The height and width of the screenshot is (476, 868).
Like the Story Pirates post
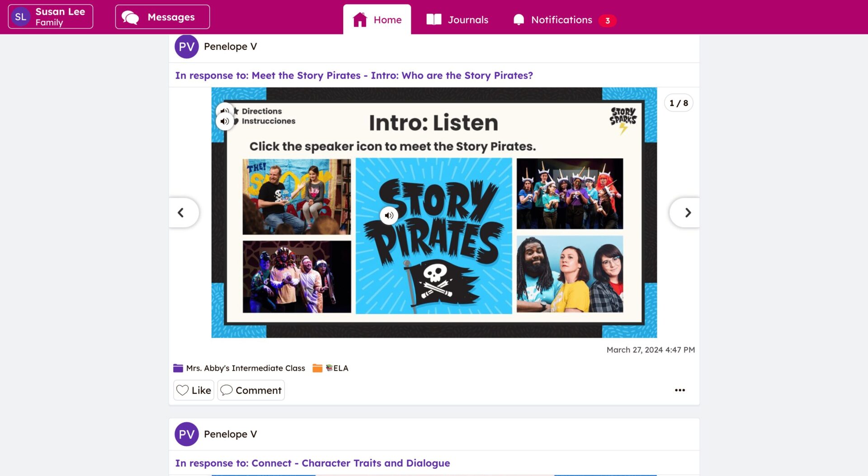(x=193, y=390)
